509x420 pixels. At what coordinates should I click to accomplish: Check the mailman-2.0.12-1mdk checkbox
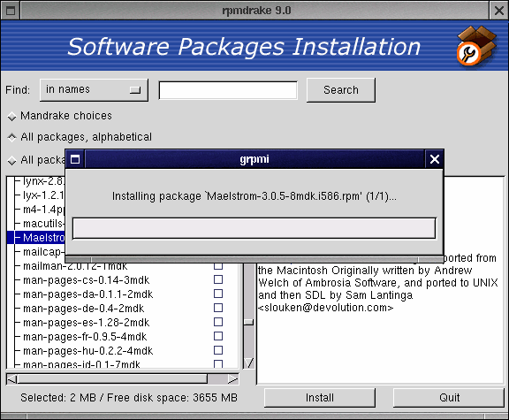(218, 266)
